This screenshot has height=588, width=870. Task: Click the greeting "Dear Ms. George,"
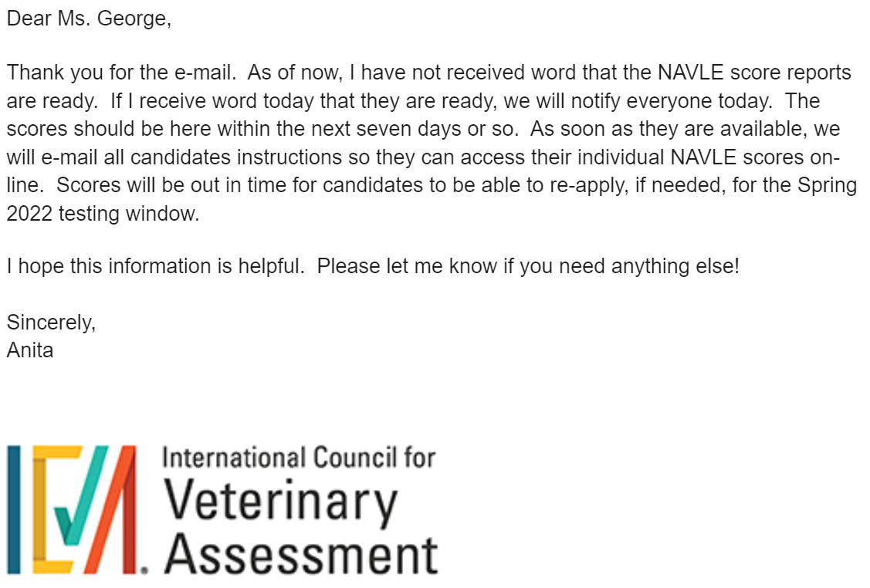pyautogui.click(x=89, y=19)
